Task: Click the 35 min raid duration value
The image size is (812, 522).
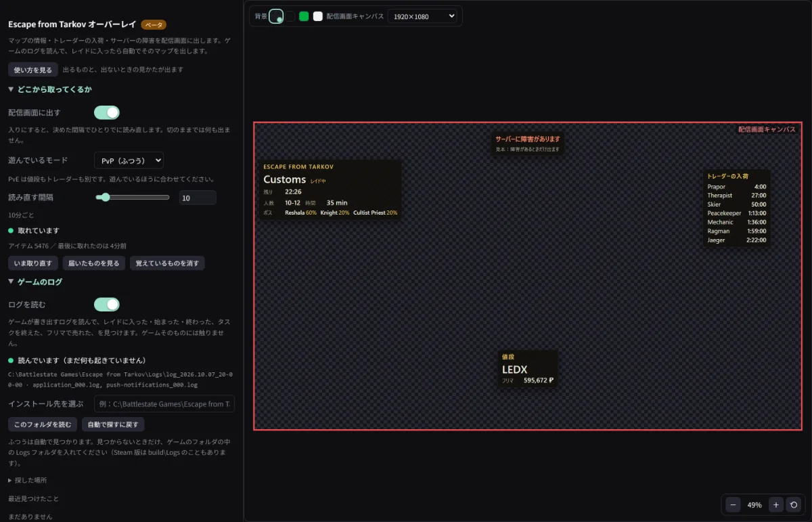Action: [337, 202]
